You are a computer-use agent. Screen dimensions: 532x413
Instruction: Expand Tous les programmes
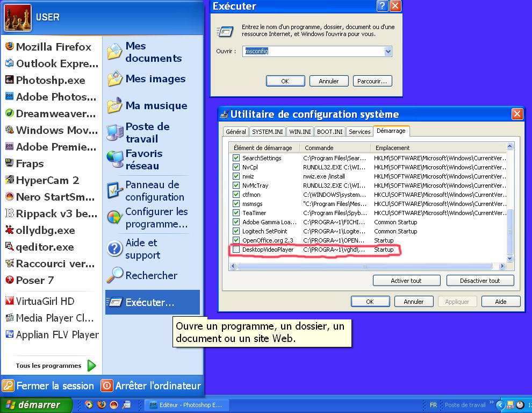coord(56,366)
